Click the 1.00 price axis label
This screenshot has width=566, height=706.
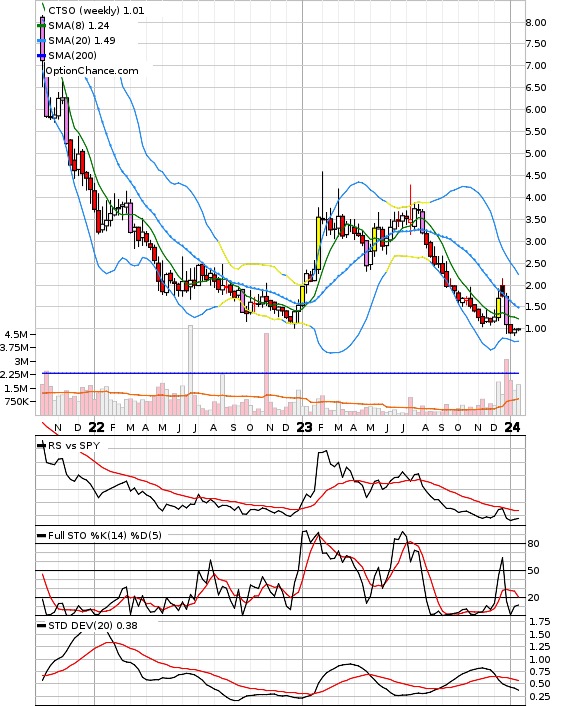[x=536, y=329]
